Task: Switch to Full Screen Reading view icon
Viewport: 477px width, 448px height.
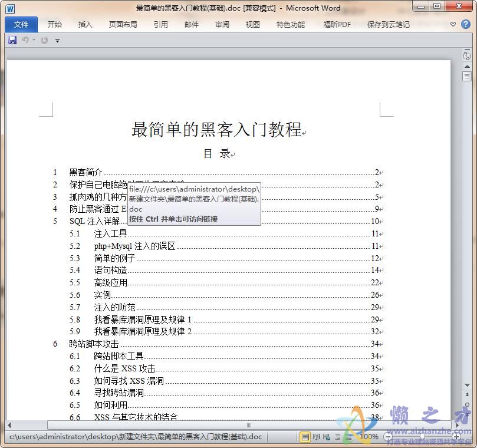Action: click(x=316, y=437)
